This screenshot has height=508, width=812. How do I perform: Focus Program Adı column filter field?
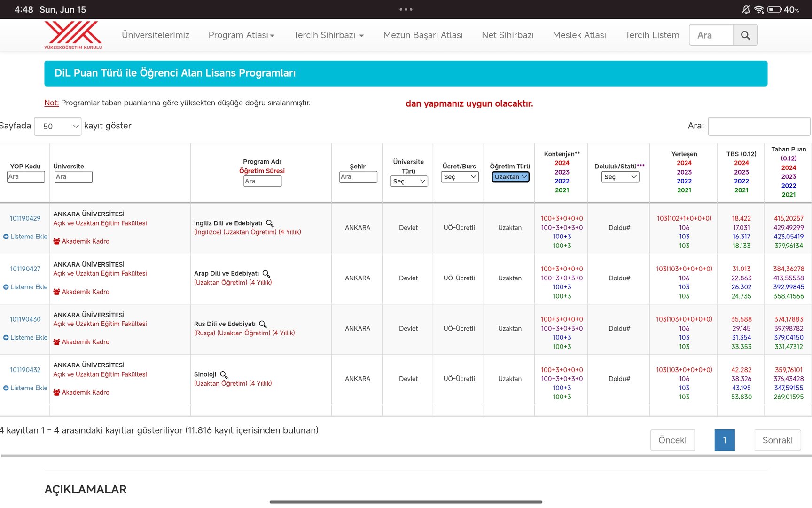click(263, 181)
